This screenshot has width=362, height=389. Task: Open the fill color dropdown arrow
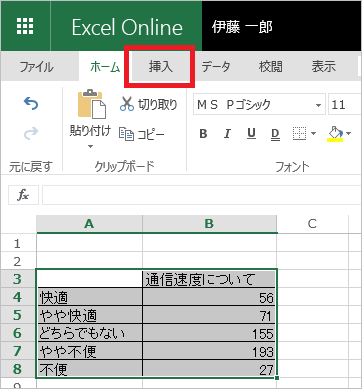pyautogui.click(x=349, y=134)
